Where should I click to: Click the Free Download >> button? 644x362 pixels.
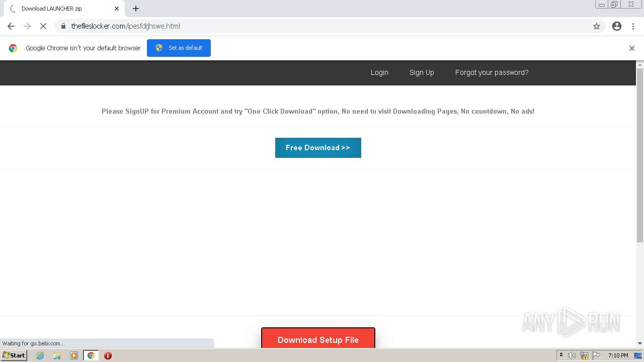318,148
